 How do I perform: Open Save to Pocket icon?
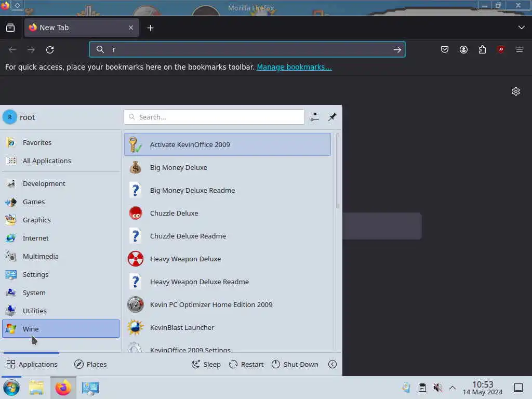pos(445,49)
